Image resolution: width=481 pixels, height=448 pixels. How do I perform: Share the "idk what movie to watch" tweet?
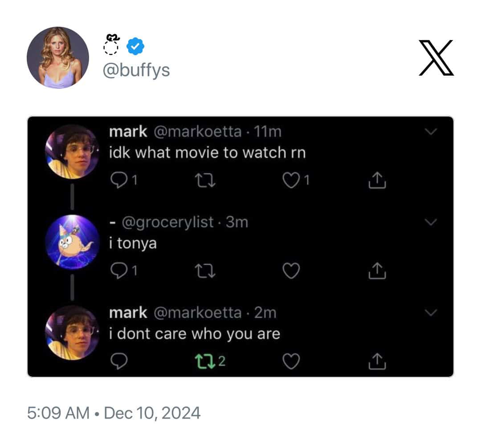click(x=377, y=180)
